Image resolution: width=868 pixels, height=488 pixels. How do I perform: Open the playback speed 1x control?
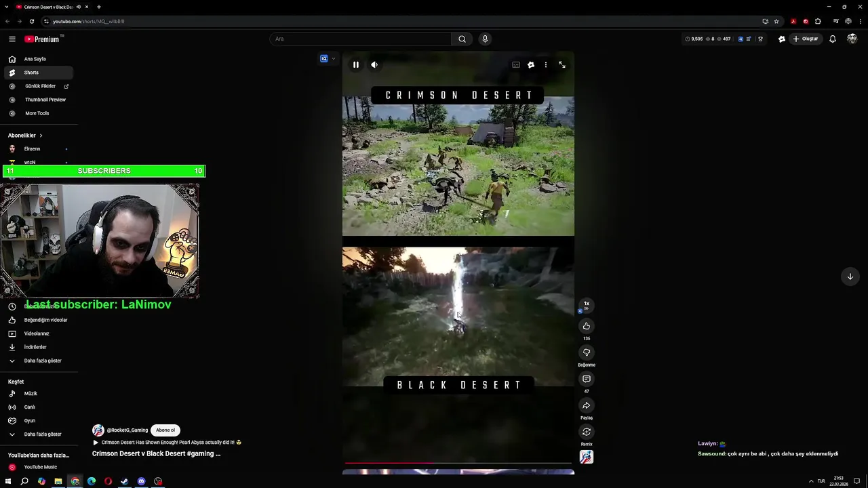587,305
